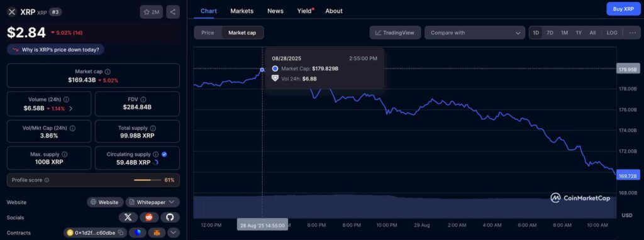Viewport: 644px width, 240px height.
Task: Copy the 0x1d2f...c60dbe contract address
Action: 121,232
